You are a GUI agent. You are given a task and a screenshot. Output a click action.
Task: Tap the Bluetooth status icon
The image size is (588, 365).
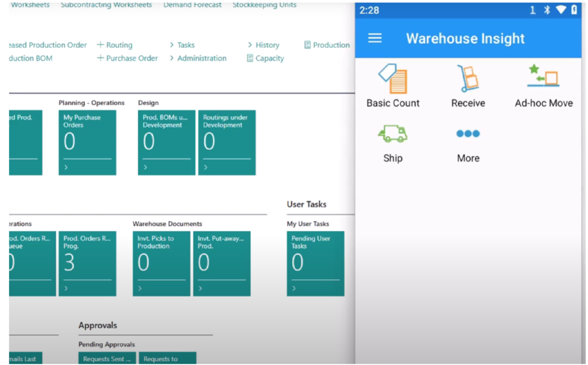click(x=547, y=10)
